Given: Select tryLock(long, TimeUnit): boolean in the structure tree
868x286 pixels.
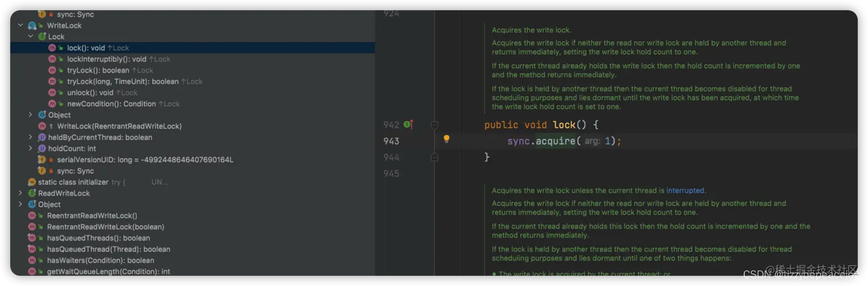Looking at the screenshot, I should (x=192, y=82).
